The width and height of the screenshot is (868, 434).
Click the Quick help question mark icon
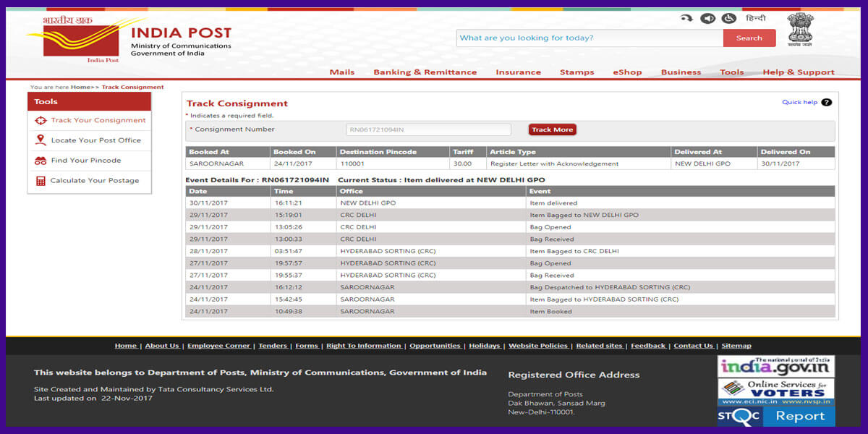[x=826, y=102]
